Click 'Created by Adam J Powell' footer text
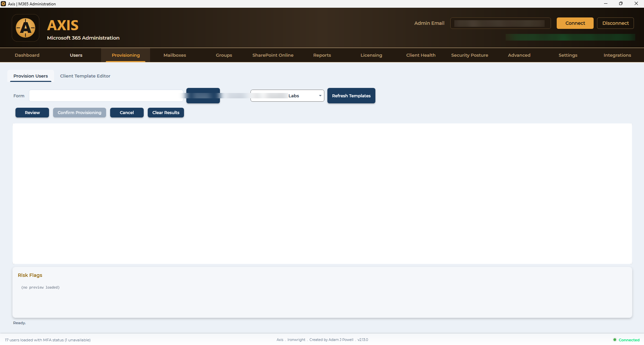Viewport: 644px width, 345px height. pyautogui.click(x=331, y=340)
